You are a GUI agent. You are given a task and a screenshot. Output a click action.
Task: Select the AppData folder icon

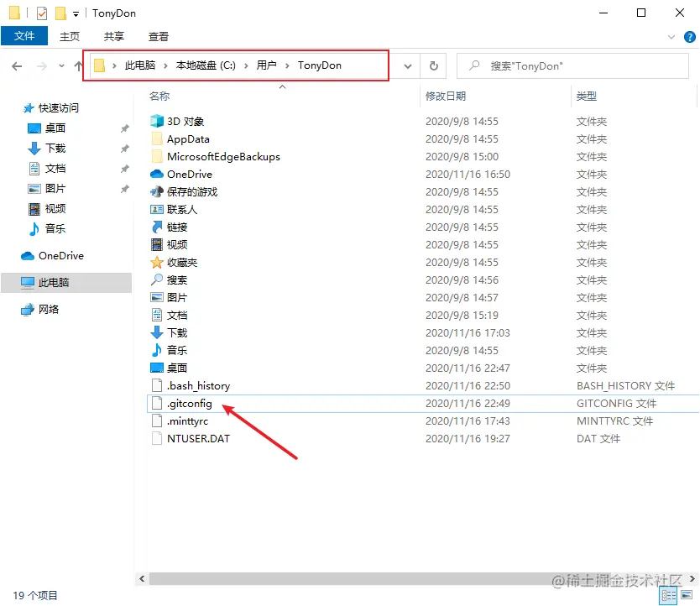[x=157, y=138]
